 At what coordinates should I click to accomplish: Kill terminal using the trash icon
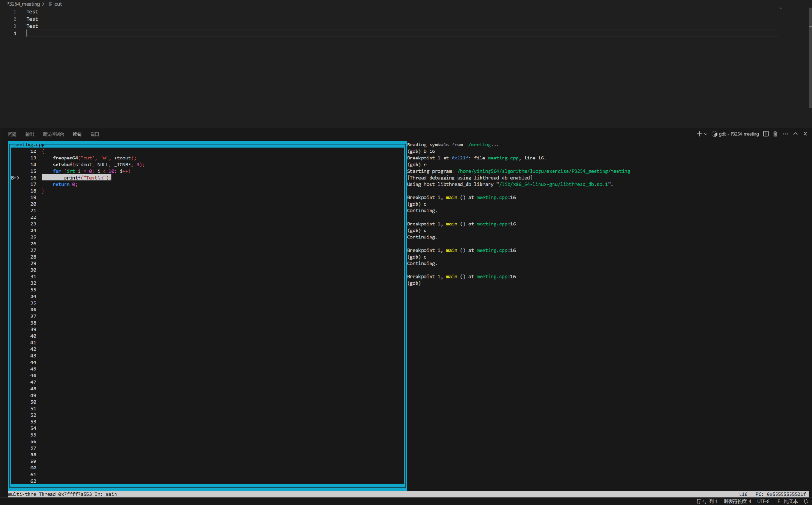point(776,134)
